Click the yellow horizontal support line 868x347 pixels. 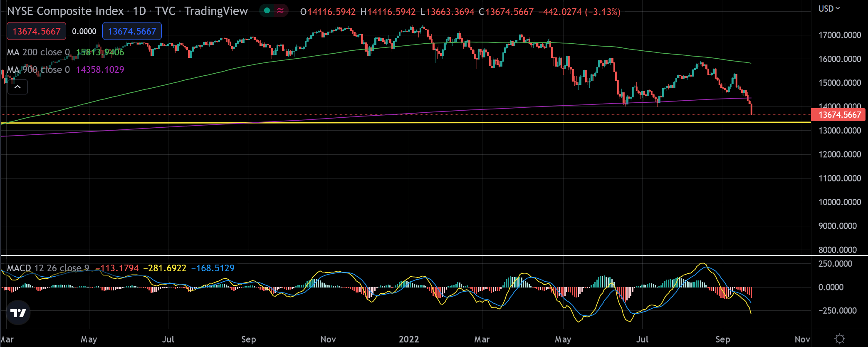pos(406,122)
